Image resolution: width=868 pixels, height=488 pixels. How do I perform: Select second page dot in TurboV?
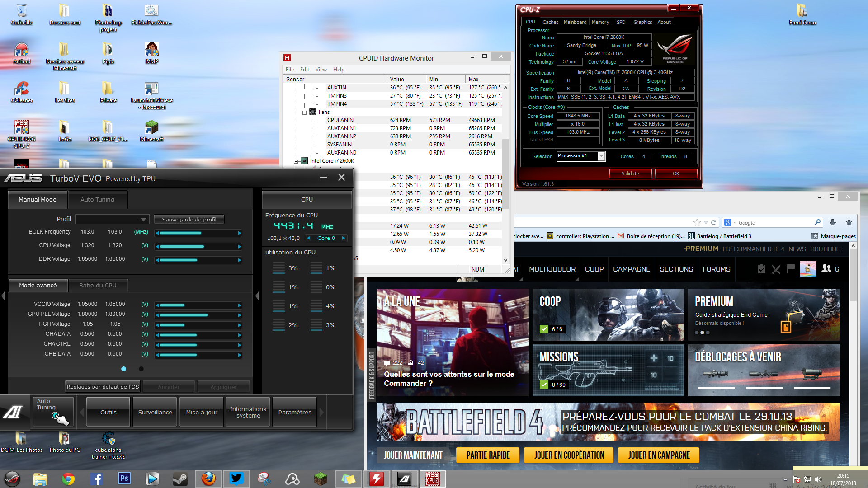pos(141,369)
